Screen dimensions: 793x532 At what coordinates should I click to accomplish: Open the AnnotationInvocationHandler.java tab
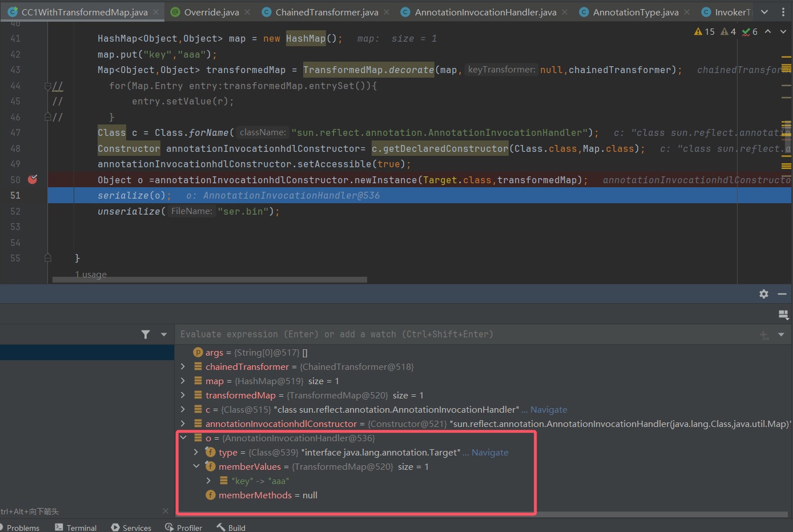click(485, 12)
